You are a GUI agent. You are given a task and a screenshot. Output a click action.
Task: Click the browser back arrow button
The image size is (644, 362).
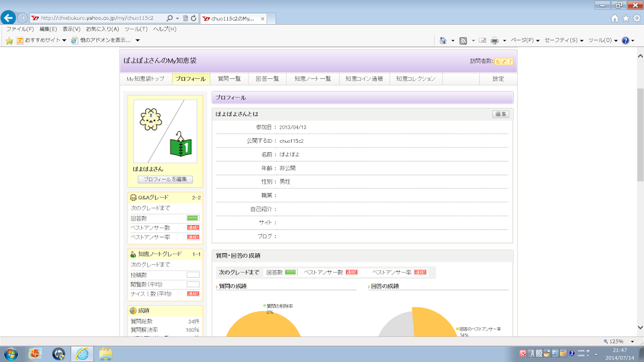click(8, 18)
